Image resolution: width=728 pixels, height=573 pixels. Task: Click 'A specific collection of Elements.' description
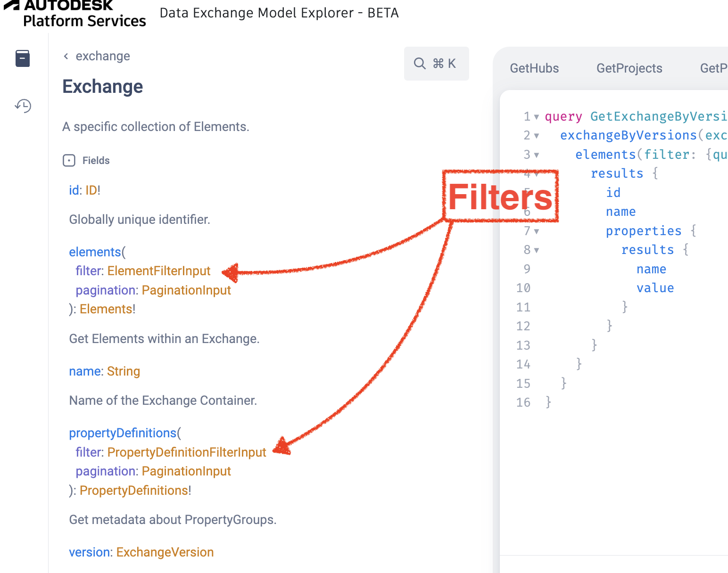[156, 127]
